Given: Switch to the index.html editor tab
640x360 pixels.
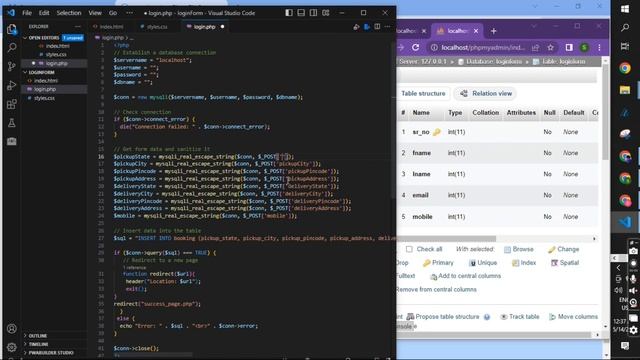Looking at the screenshot, I should pos(111,27).
